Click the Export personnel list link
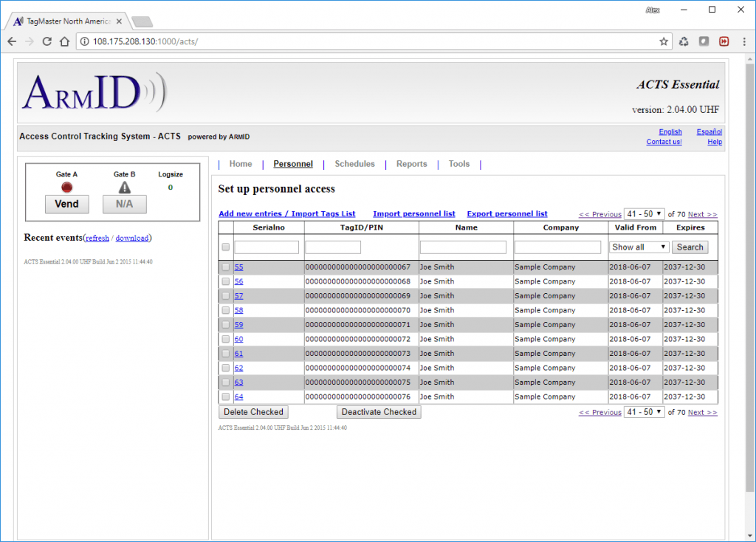 [x=507, y=214]
